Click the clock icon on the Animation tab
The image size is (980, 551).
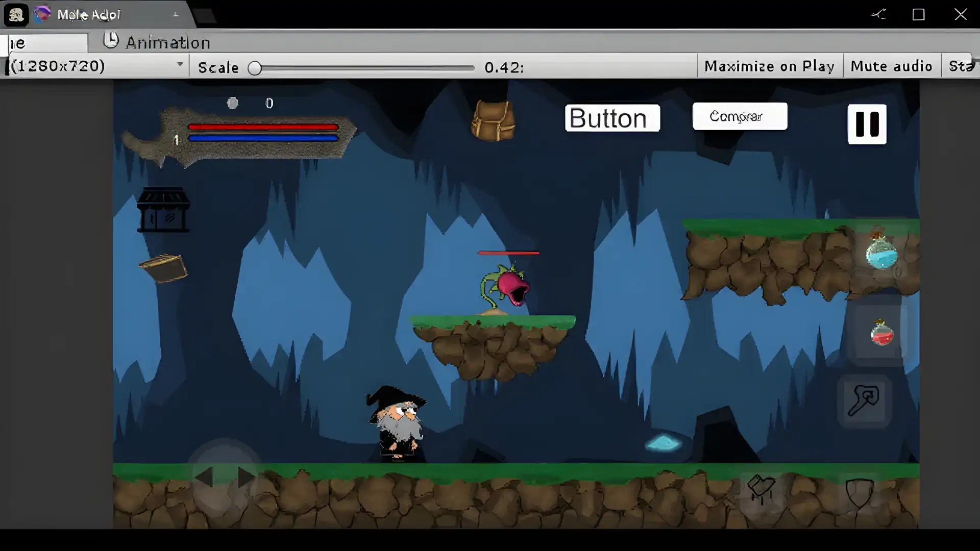[x=111, y=40]
